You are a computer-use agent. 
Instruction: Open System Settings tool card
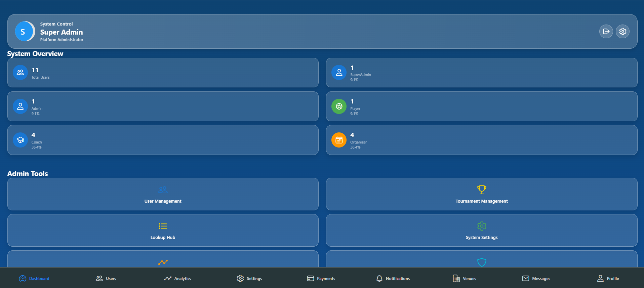click(x=481, y=231)
